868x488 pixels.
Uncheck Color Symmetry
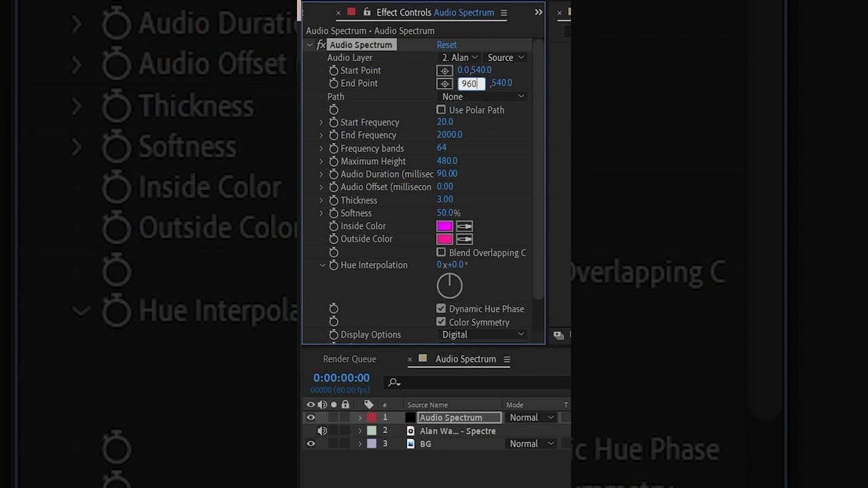point(441,322)
